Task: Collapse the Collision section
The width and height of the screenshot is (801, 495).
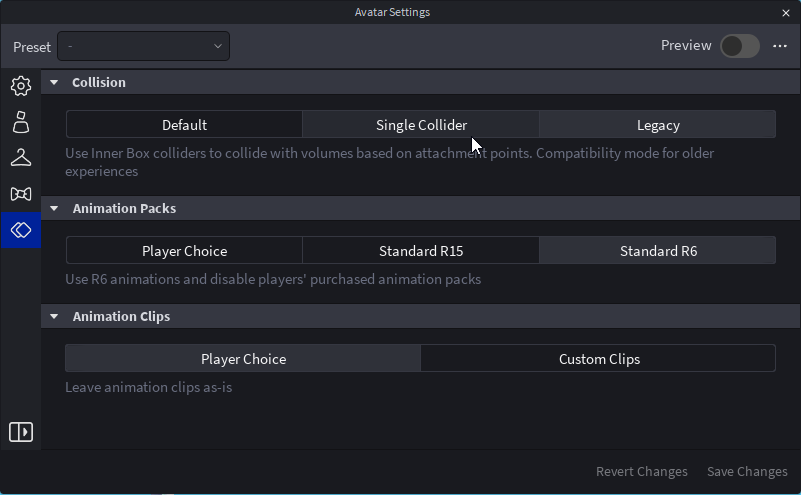Action: [54, 82]
